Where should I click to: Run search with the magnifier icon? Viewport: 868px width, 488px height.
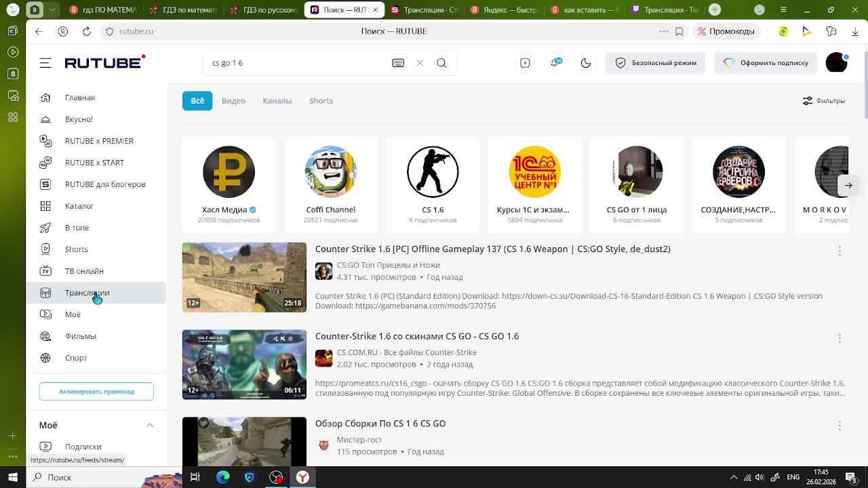click(x=441, y=63)
